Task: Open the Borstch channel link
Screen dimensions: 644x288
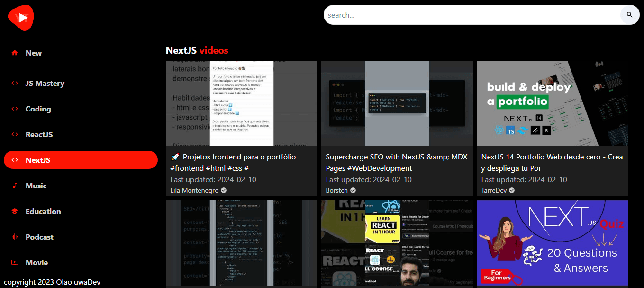Action: coord(337,190)
